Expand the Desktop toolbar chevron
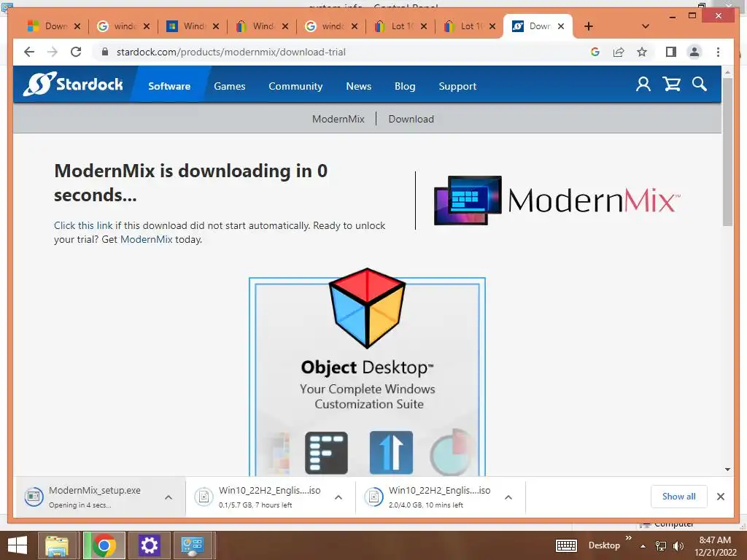This screenshot has width=747, height=560. pyautogui.click(x=628, y=538)
